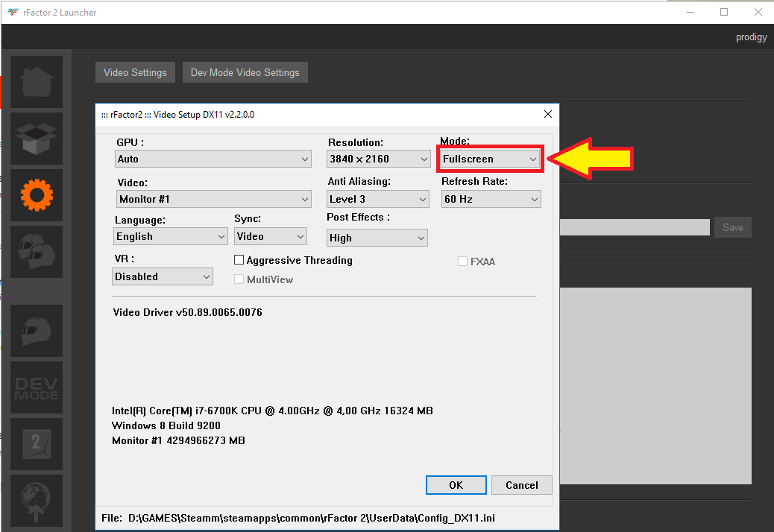Open the GPU dropdown set to Auto

(213, 159)
